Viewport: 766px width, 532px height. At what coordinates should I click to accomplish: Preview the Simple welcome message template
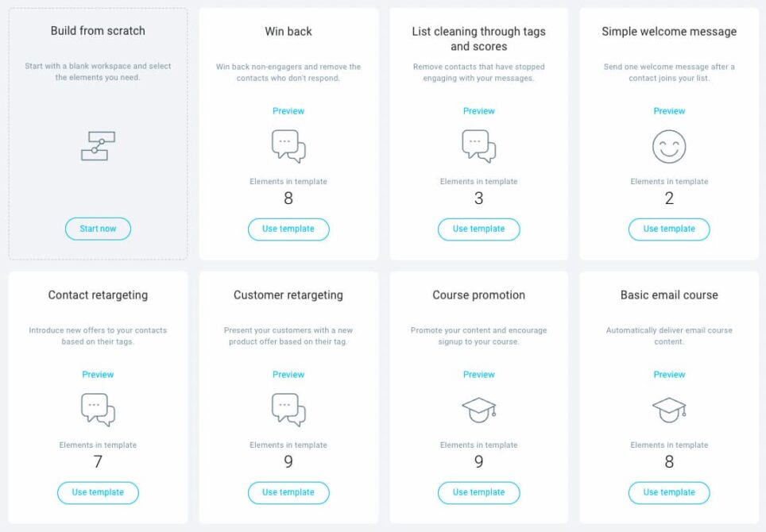669,111
